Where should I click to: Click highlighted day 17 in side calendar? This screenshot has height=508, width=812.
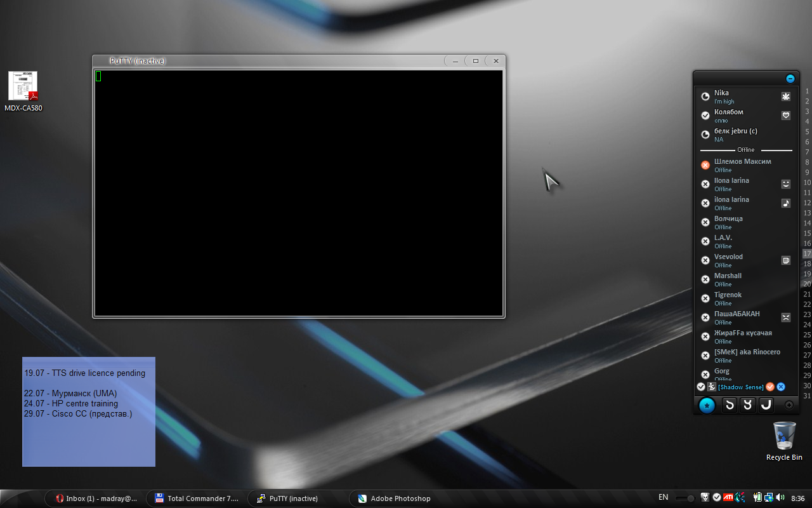click(x=807, y=253)
